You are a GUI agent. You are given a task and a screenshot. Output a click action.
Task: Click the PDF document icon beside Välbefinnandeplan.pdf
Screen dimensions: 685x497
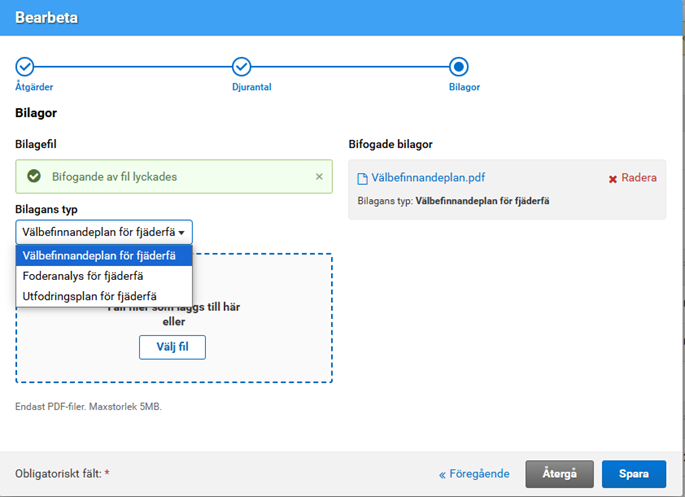363,178
